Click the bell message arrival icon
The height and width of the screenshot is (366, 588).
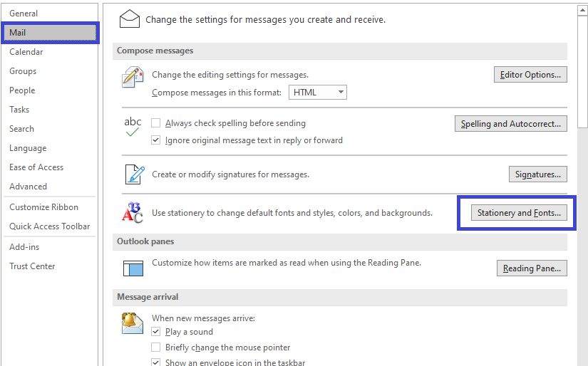point(133,323)
